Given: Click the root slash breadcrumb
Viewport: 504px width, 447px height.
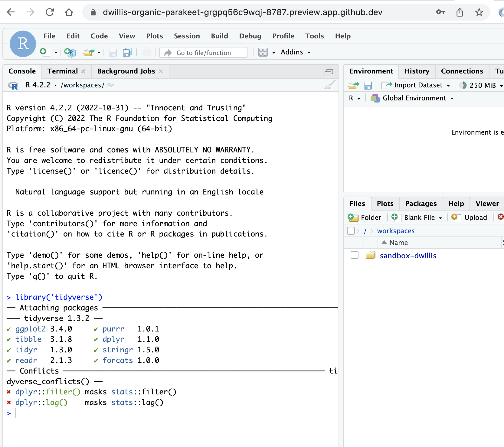Looking at the screenshot, I should pyautogui.click(x=365, y=231).
